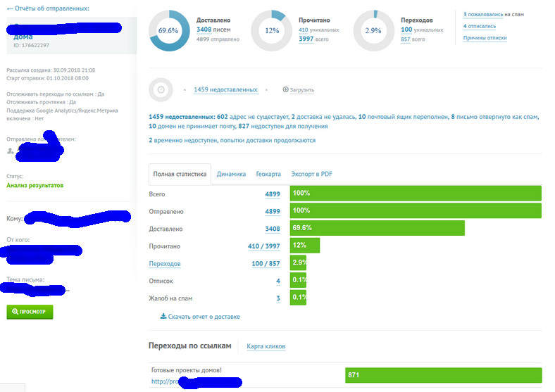
Task: Go back to Отчёты об отправленных
Action: tap(48, 8)
